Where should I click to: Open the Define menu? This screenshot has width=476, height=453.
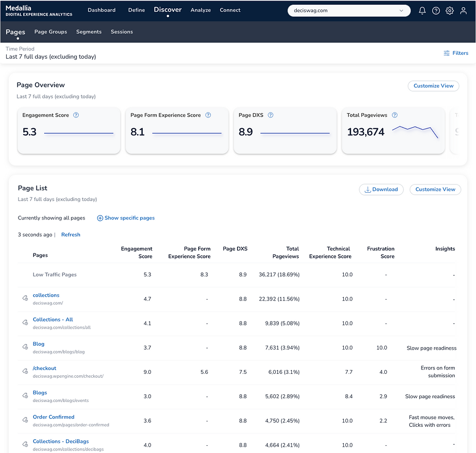(136, 10)
